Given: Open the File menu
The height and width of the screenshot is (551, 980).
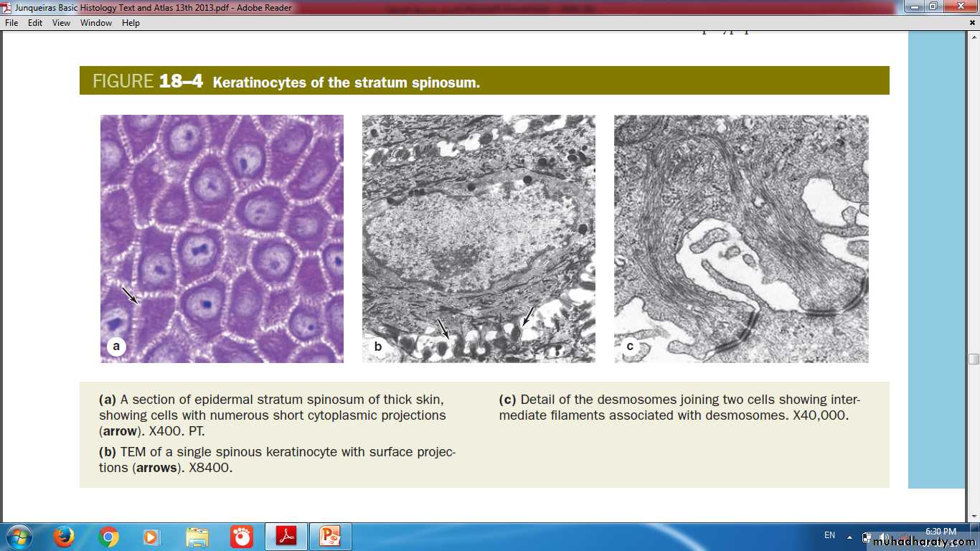Looking at the screenshot, I should coord(11,23).
